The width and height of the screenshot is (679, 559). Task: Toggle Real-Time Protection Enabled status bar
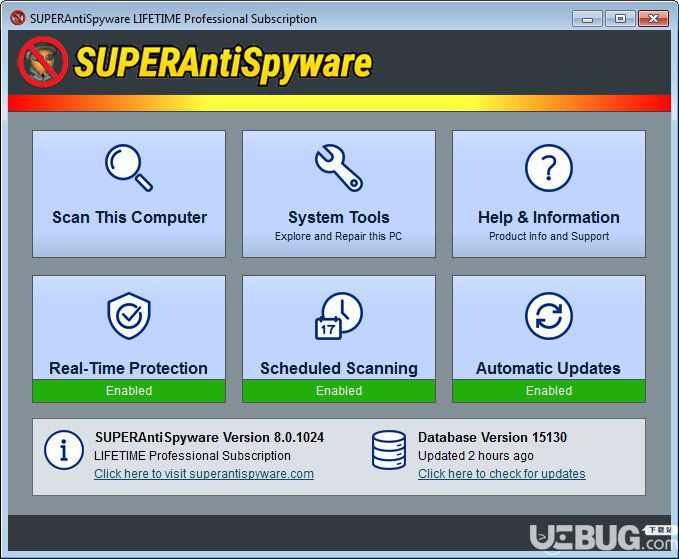tap(129, 391)
